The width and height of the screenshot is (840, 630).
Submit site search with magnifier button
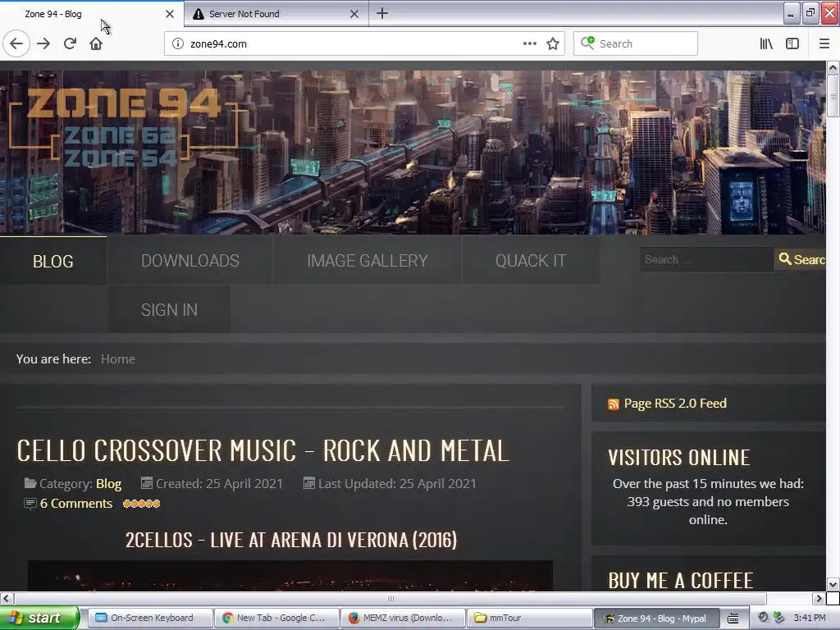pyautogui.click(x=801, y=259)
